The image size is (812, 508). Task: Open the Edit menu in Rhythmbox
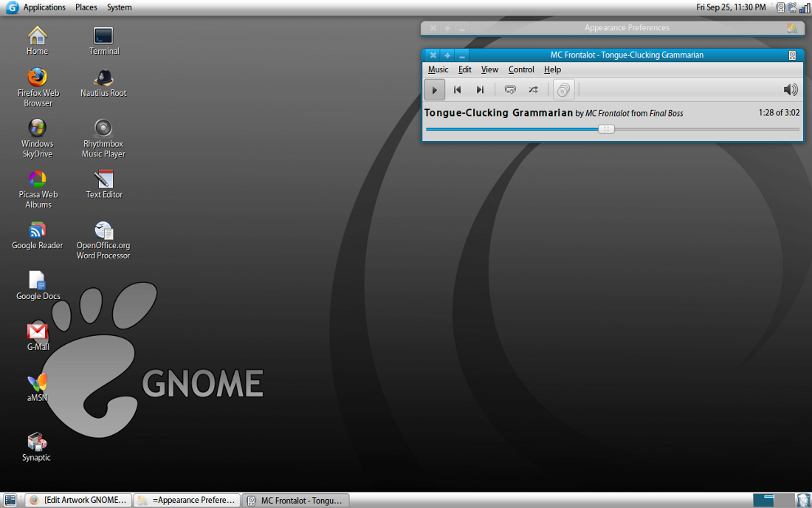coord(464,69)
